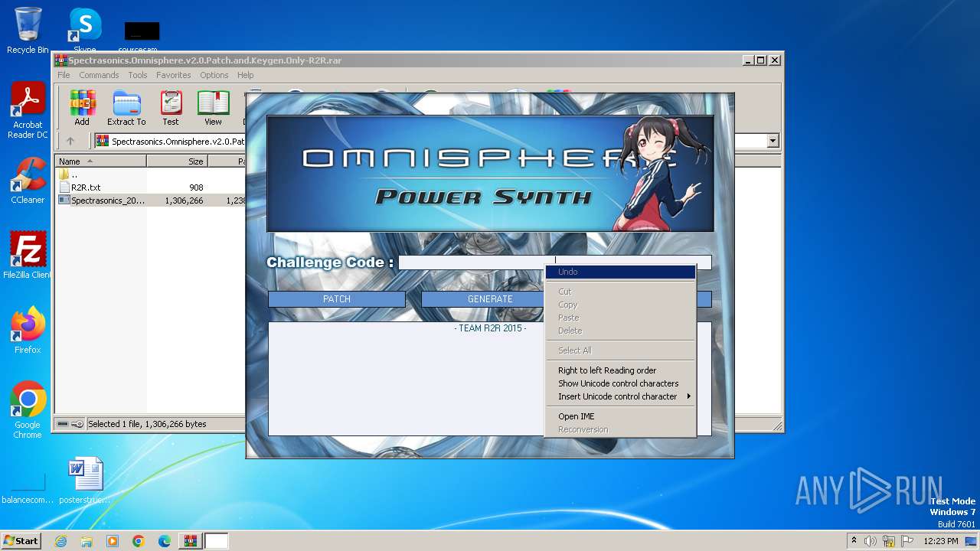This screenshot has width=980, height=551.
Task: Open WinRAR Tools menu
Action: [138, 75]
